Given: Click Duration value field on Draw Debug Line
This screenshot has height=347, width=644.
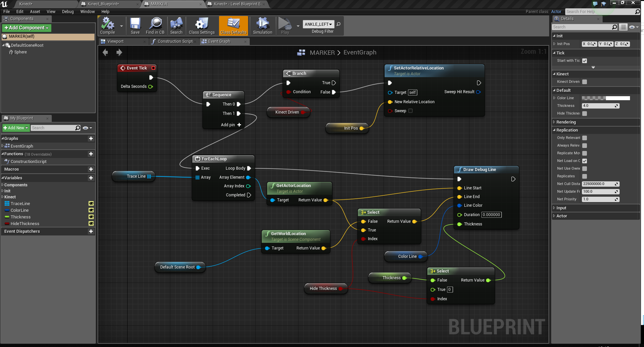Looking at the screenshot, I should [491, 215].
